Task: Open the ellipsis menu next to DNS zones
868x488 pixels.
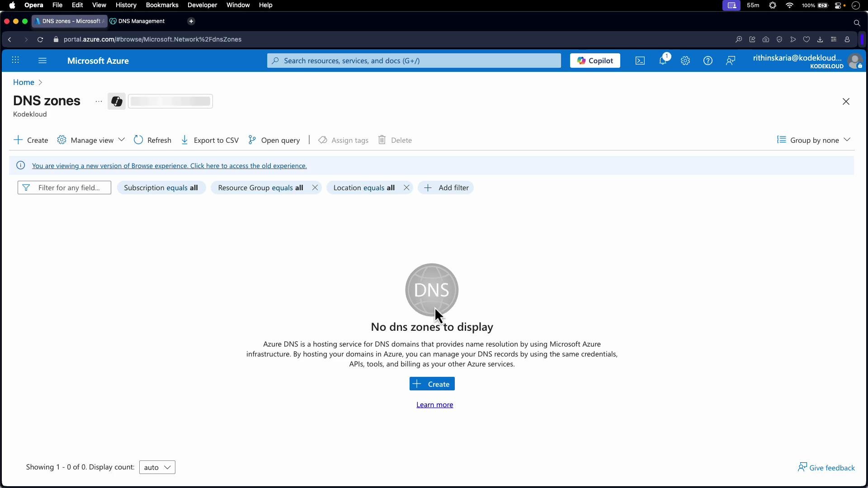Action: [99, 102]
